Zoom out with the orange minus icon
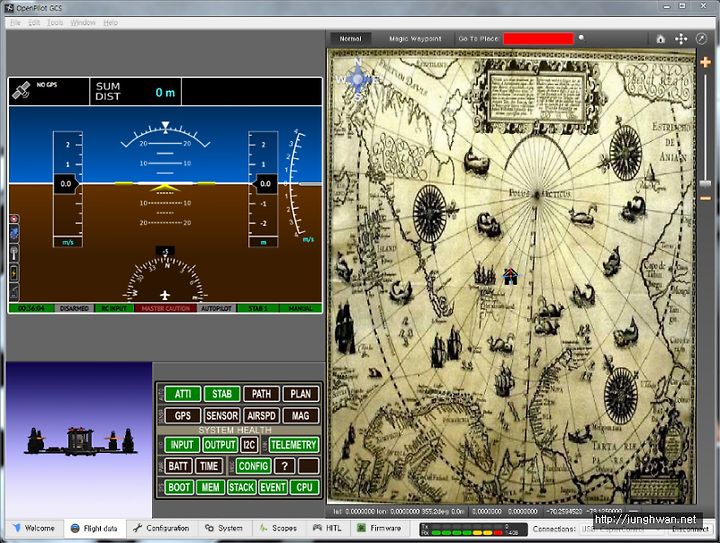 (705, 198)
